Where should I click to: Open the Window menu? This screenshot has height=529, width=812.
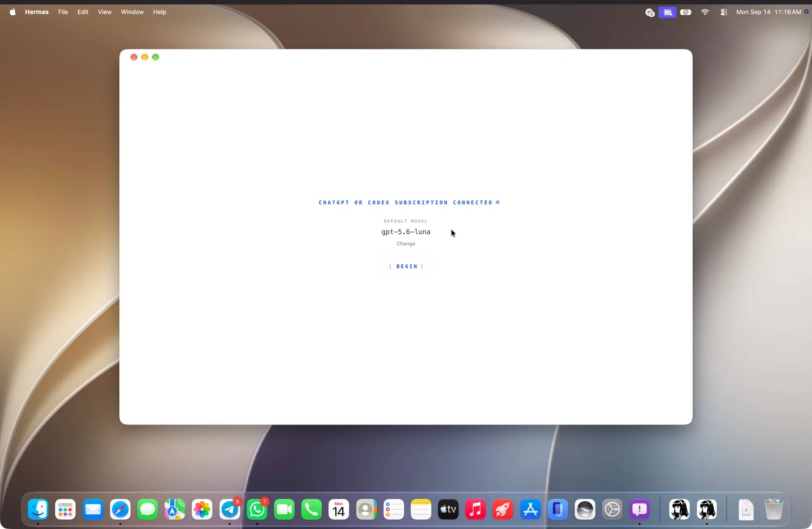pos(132,12)
